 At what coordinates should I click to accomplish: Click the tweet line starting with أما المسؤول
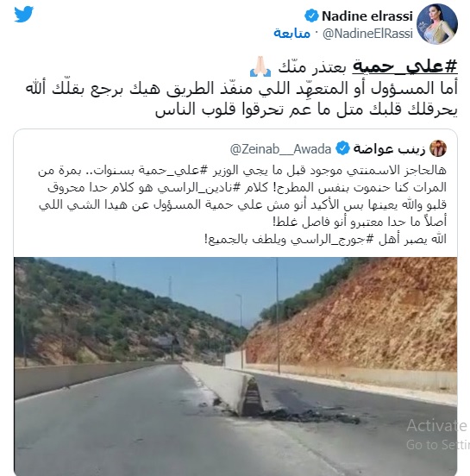click(241, 89)
